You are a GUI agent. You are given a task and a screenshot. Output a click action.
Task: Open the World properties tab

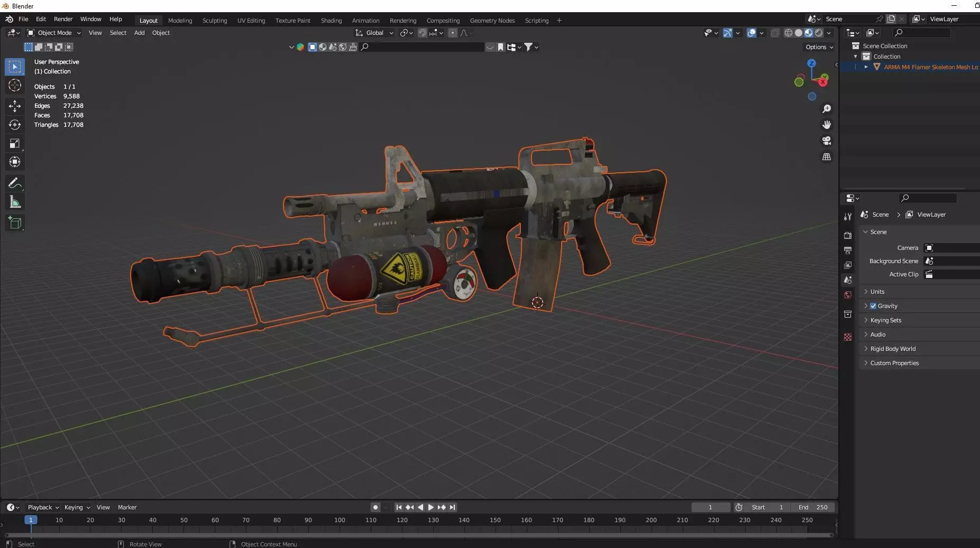pyautogui.click(x=848, y=295)
